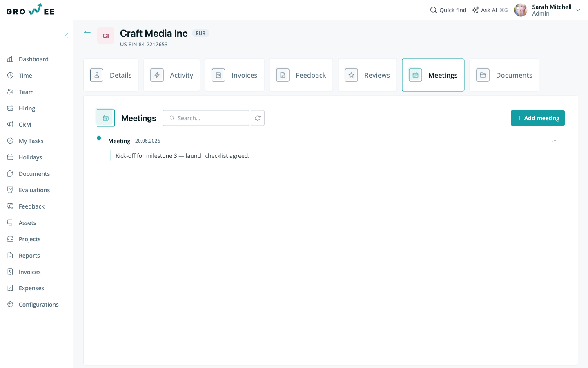Click the CRM megaphone icon
This screenshot has height=368, width=588.
tap(10, 124)
